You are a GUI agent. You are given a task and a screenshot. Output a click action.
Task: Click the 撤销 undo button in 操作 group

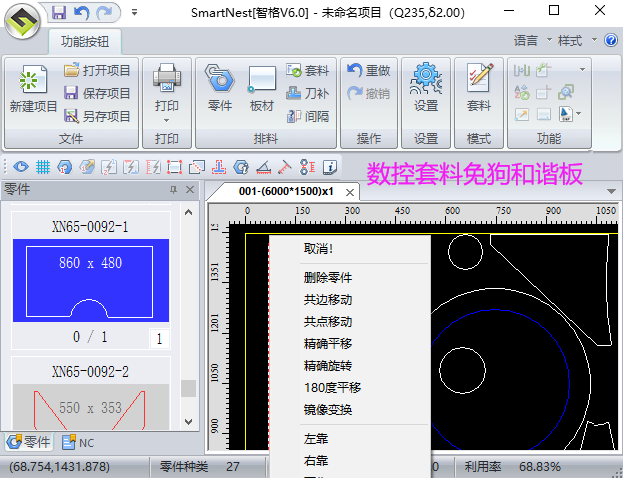coord(369,93)
